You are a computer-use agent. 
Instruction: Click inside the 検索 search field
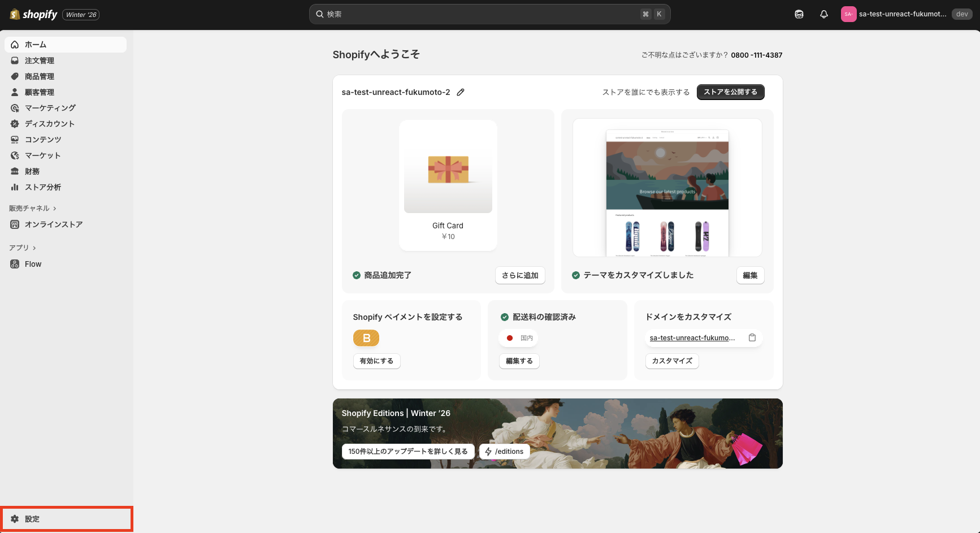tap(489, 14)
